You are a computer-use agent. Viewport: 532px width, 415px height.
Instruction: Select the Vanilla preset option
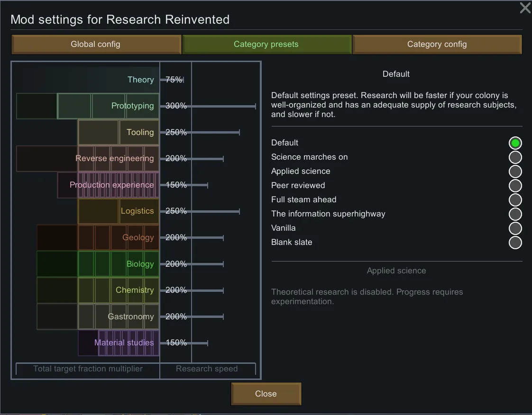click(515, 228)
